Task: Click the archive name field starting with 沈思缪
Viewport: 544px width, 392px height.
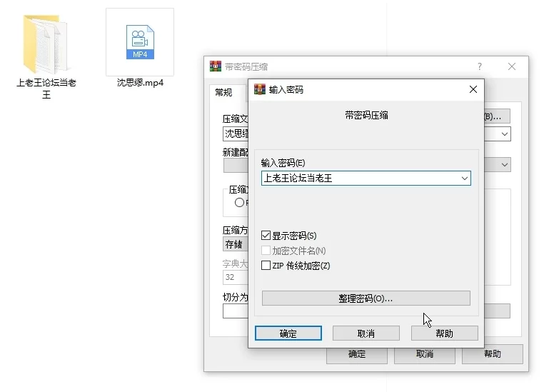Action: click(236, 134)
